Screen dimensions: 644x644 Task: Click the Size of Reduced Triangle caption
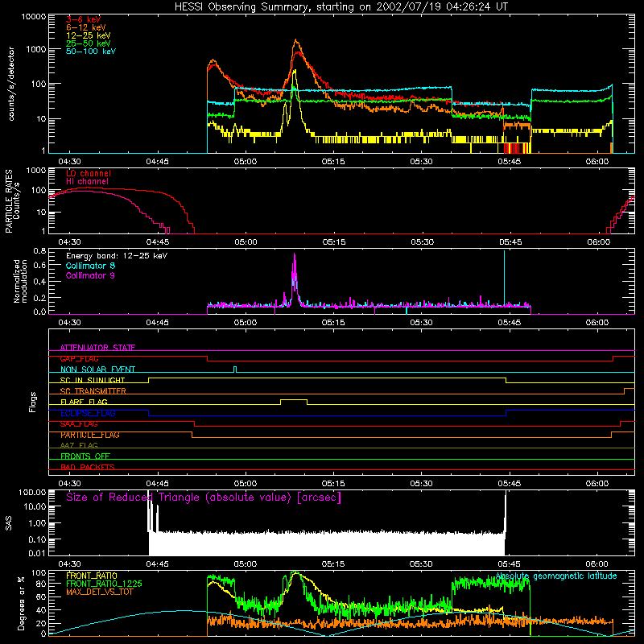(204, 497)
